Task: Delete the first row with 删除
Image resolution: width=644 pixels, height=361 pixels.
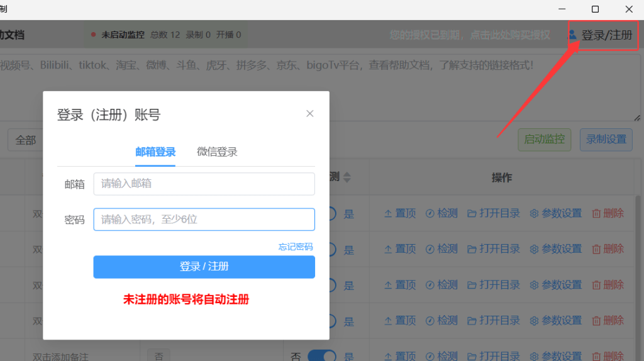Action: [x=608, y=214]
